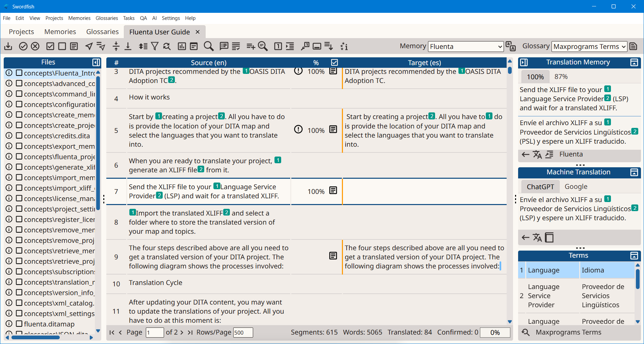The width and height of the screenshot is (644, 344).
Task: Click the Rows/Page input field
Action: [243, 333]
